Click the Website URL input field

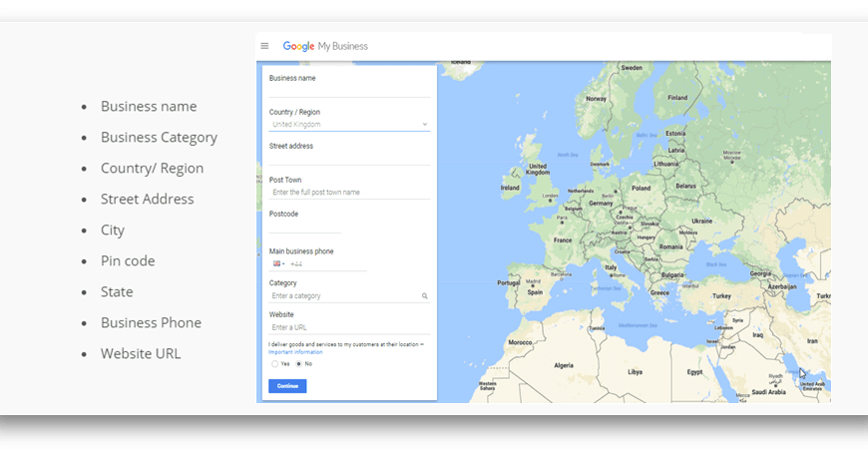pos(349,327)
